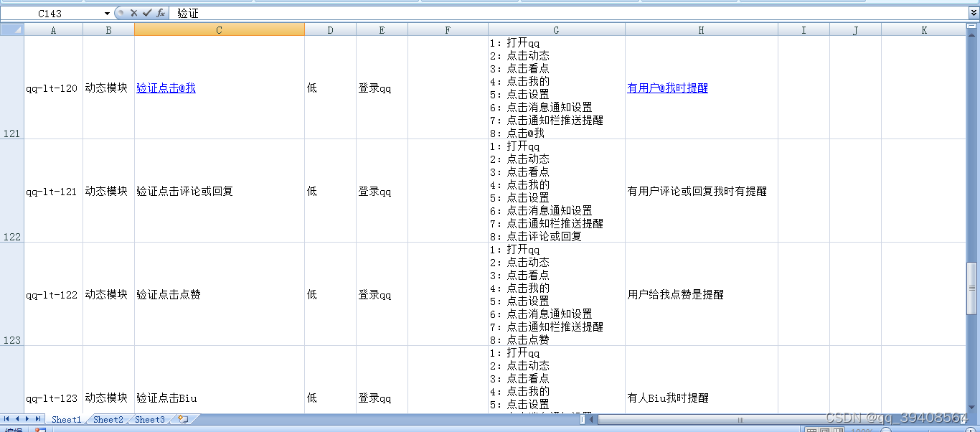Select column G header
The width and height of the screenshot is (980, 432).
(557, 29)
